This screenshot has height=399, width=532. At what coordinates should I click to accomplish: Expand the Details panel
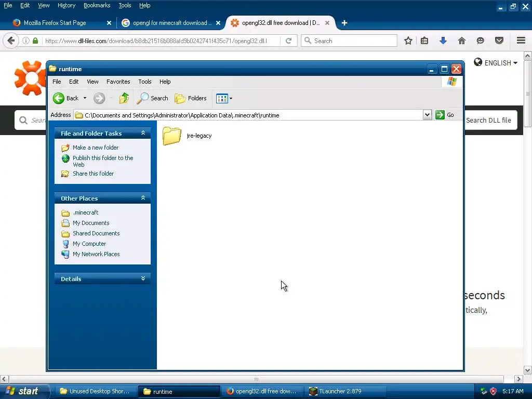pyautogui.click(x=143, y=278)
